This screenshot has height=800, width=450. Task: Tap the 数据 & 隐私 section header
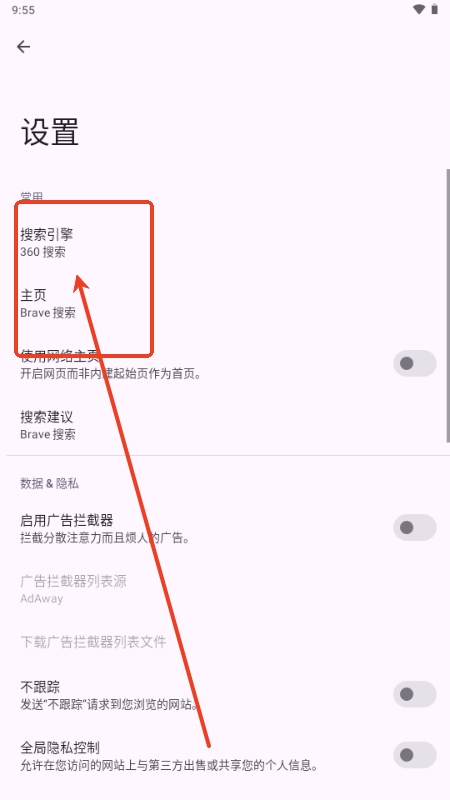click(x=49, y=483)
